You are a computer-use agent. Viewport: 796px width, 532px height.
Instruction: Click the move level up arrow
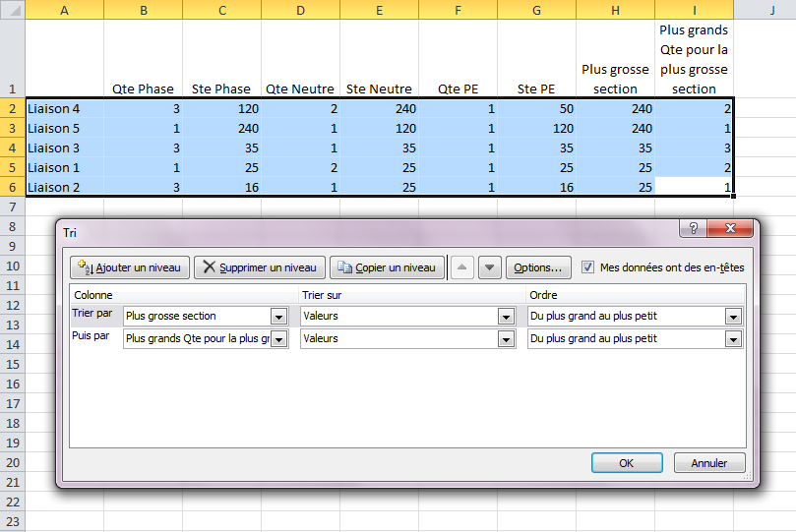click(x=463, y=267)
